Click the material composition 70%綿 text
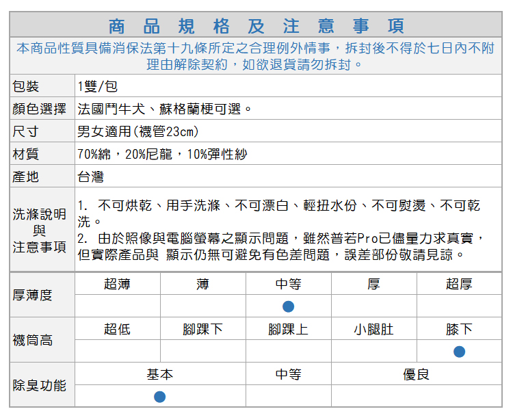The image size is (513, 420). coord(161,154)
